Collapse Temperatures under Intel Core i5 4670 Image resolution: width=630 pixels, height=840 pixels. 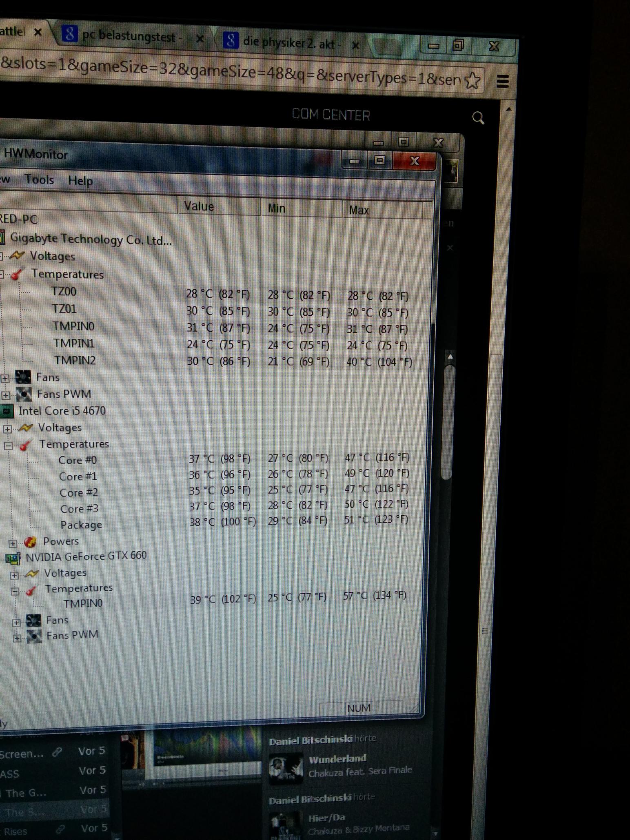tap(8, 445)
